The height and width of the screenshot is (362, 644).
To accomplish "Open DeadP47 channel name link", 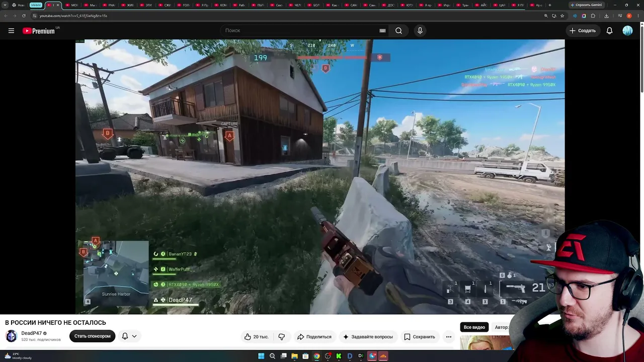I will [31, 333].
